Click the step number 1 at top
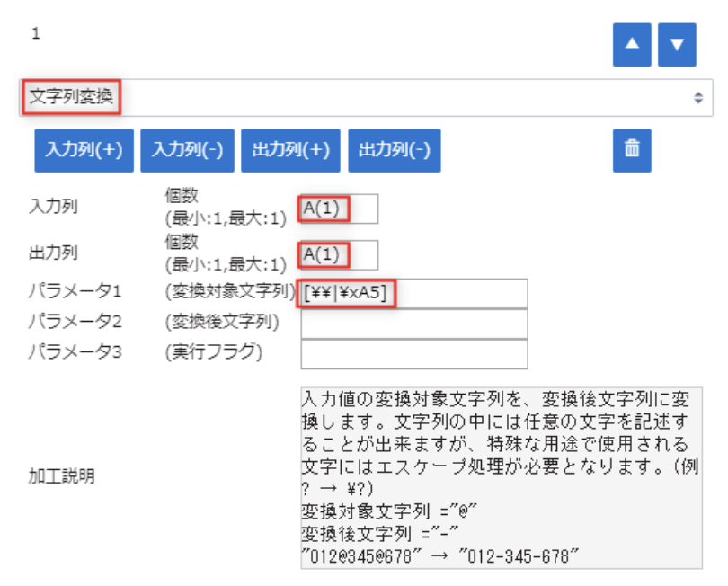The height and width of the screenshot is (586, 728). click(36, 34)
